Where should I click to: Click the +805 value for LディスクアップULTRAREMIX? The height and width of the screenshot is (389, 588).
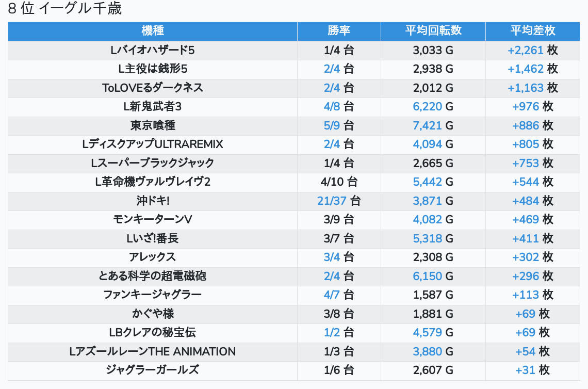pyautogui.click(x=526, y=144)
